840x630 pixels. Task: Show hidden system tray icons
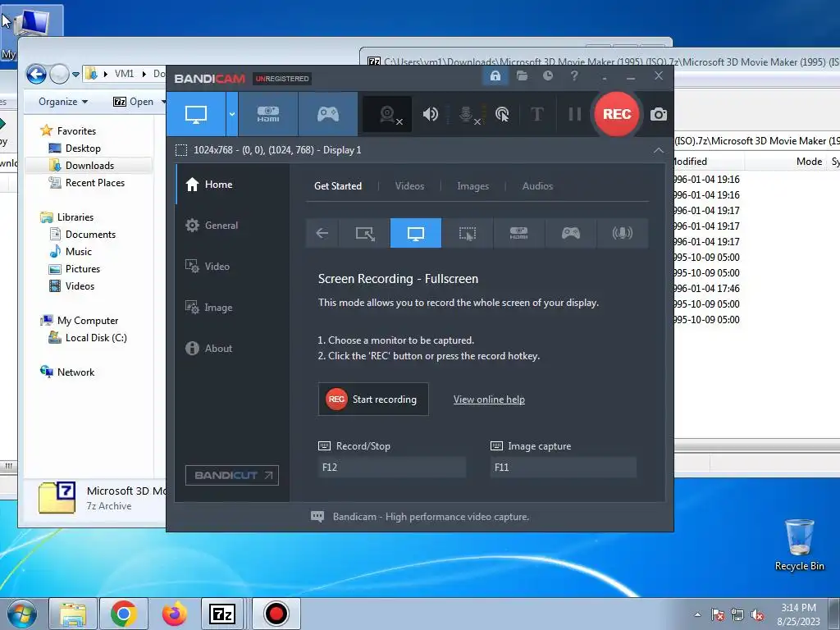(697, 614)
